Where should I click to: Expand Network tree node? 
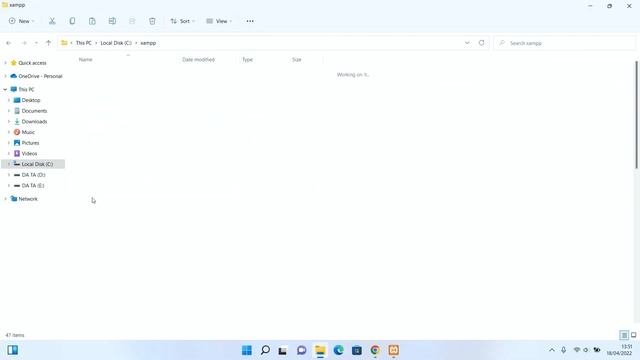point(5,199)
